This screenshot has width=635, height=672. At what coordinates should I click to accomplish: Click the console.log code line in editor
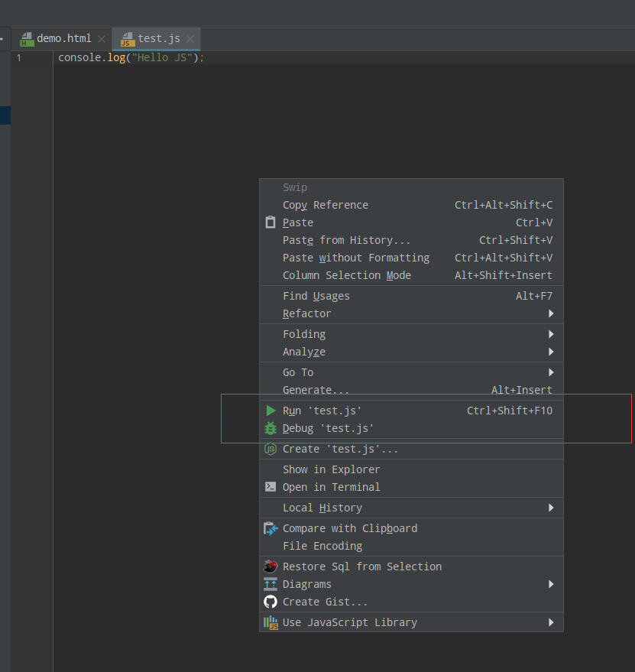point(131,57)
